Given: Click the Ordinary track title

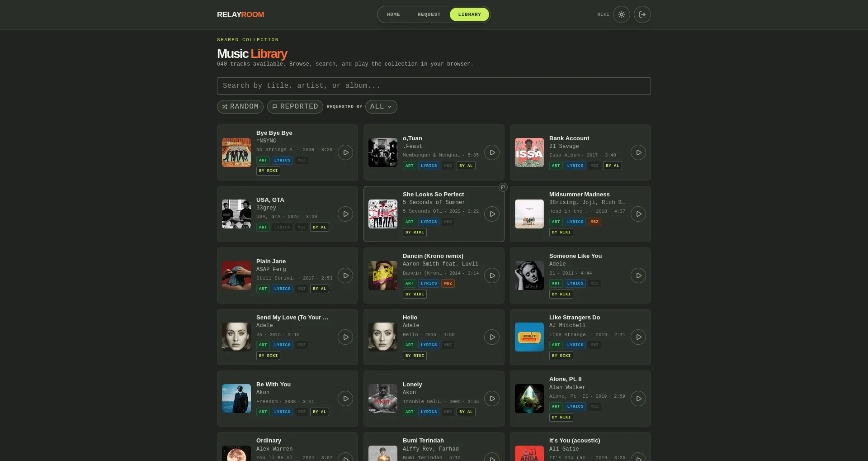Looking at the screenshot, I should pyautogui.click(x=269, y=441).
